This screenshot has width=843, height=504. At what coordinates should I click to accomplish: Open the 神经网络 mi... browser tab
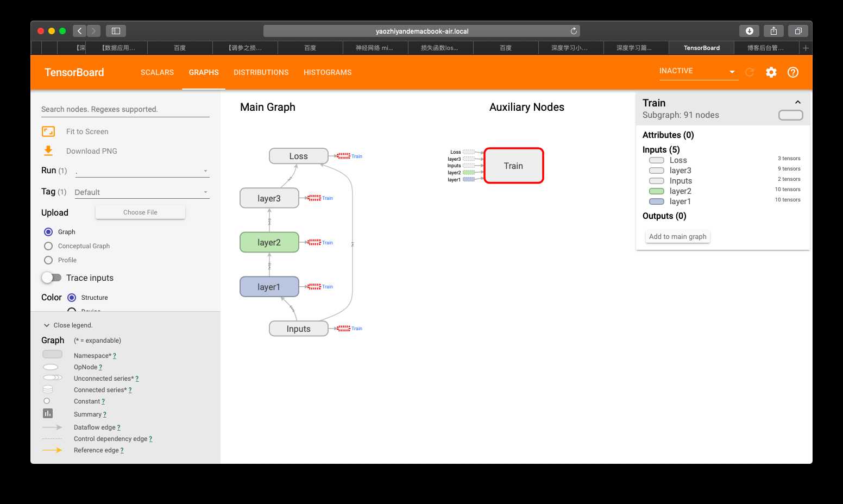coord(375,48)
